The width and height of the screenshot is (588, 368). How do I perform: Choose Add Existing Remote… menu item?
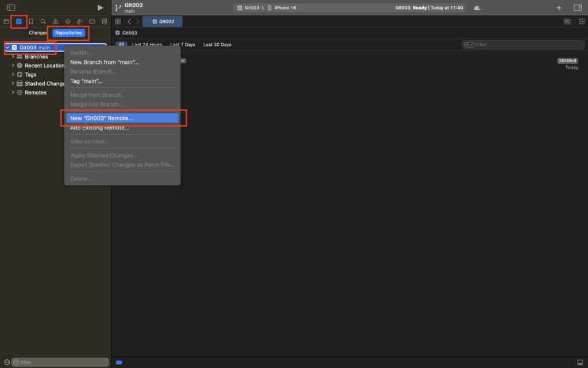pos(122,128)
